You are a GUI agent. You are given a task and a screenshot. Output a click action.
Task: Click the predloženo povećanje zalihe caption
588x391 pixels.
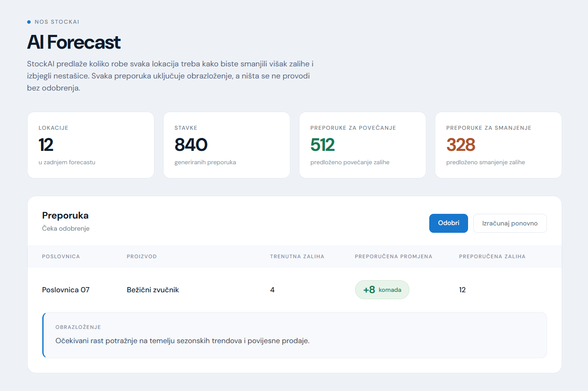tap(350, 163)
